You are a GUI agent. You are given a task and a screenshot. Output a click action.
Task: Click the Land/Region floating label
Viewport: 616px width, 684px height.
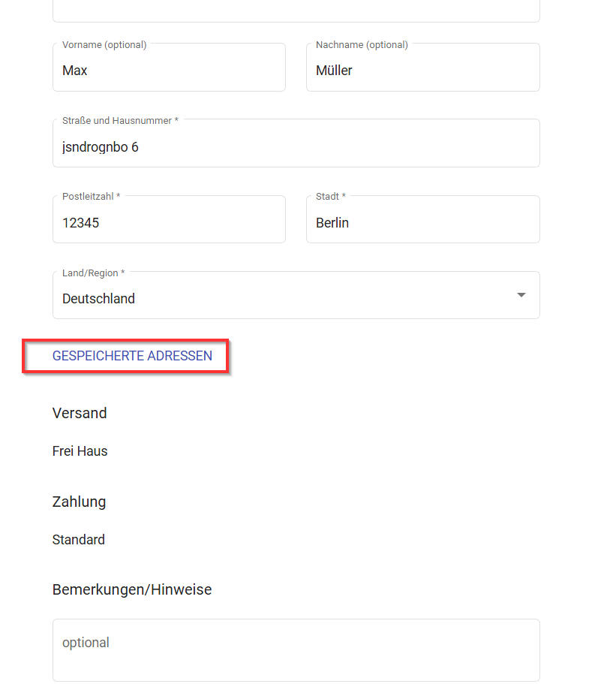click(93, 273)
